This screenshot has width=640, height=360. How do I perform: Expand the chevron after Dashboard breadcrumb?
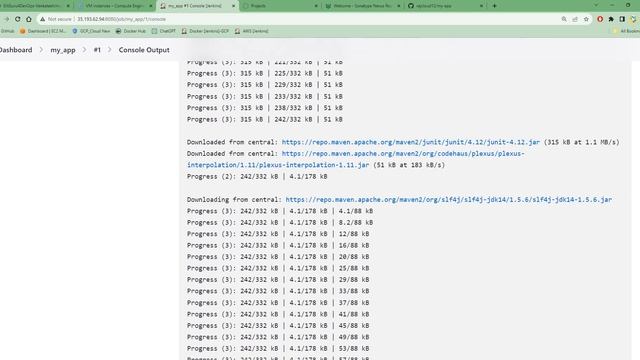coord(41,50)
